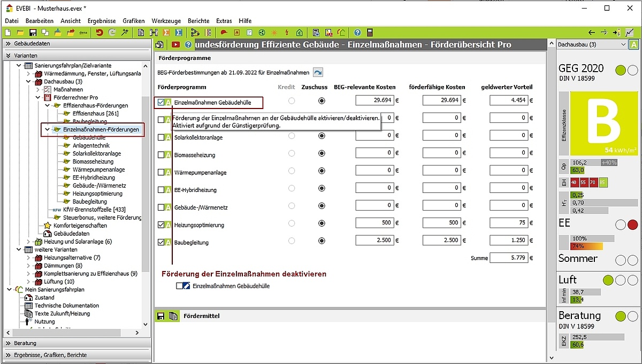
Task: Click the Summe total field 5.779
Action: 509,258
